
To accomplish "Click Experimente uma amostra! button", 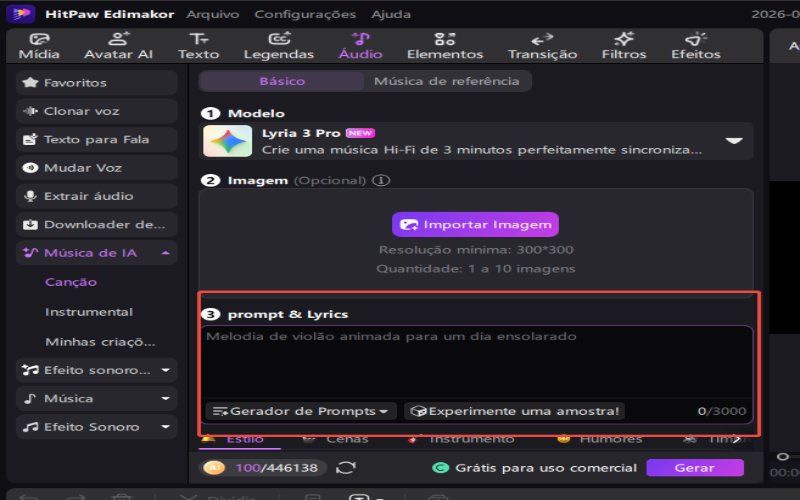I will tap(515, 411).
